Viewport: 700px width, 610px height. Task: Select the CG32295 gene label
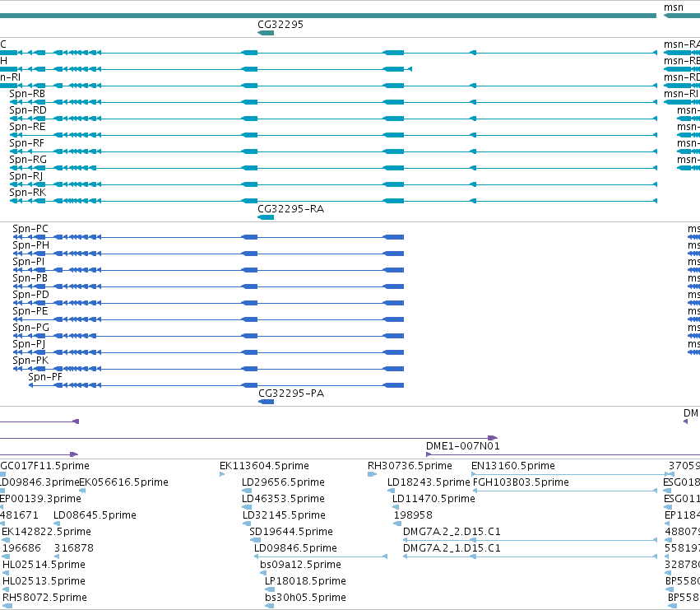[x=280, y=24]
